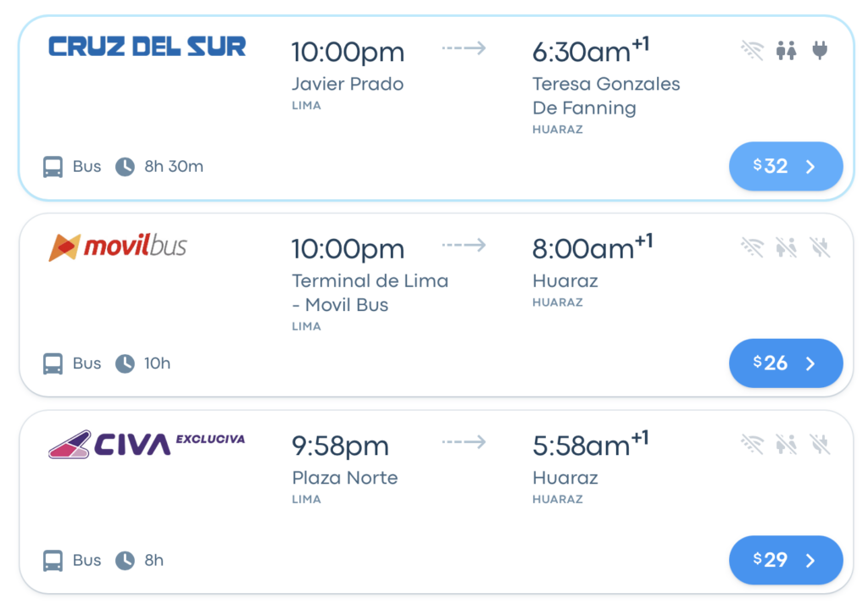Click the 8:00am Huaraz arrival time
The height and width of the screenshot is (604, 868).
point(593,247)
